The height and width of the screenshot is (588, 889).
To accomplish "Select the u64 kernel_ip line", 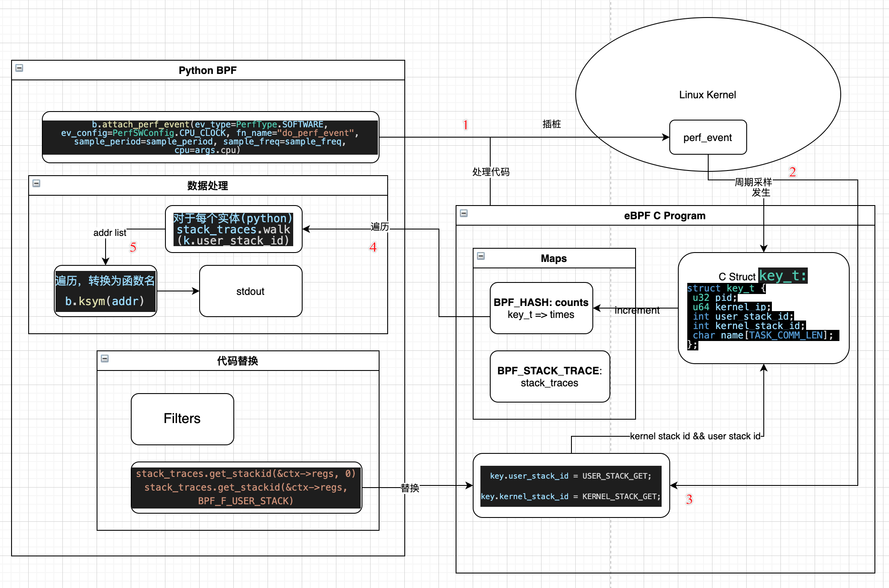I will (x=732, y=307).
